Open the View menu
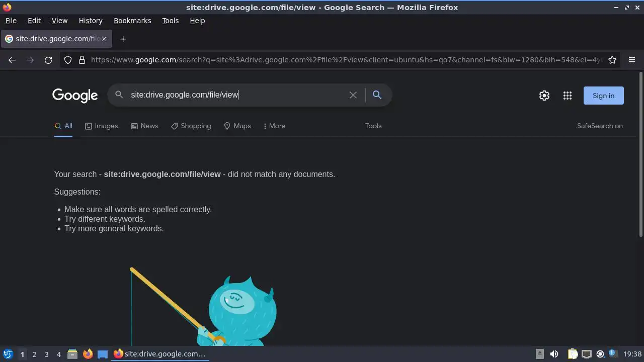Screen dimensions: 644x362 [x=59, y=21]
